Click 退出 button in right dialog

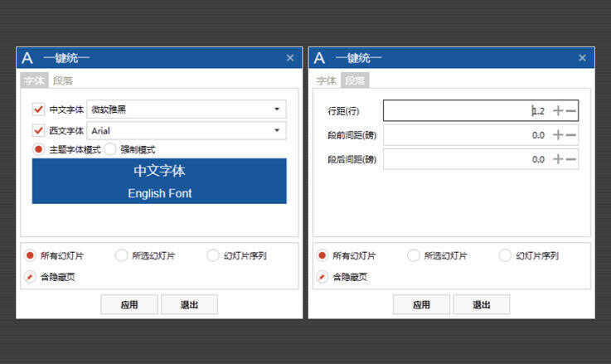click(x=482, y=305)
